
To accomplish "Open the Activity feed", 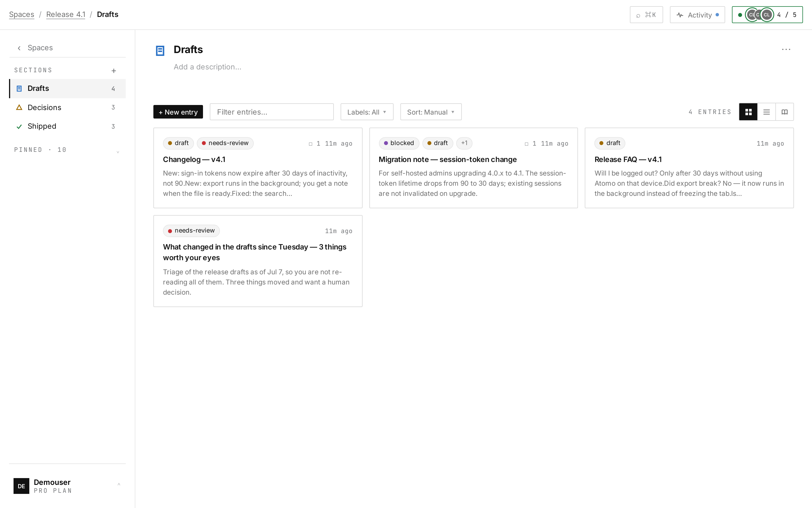I will point(697,15).
